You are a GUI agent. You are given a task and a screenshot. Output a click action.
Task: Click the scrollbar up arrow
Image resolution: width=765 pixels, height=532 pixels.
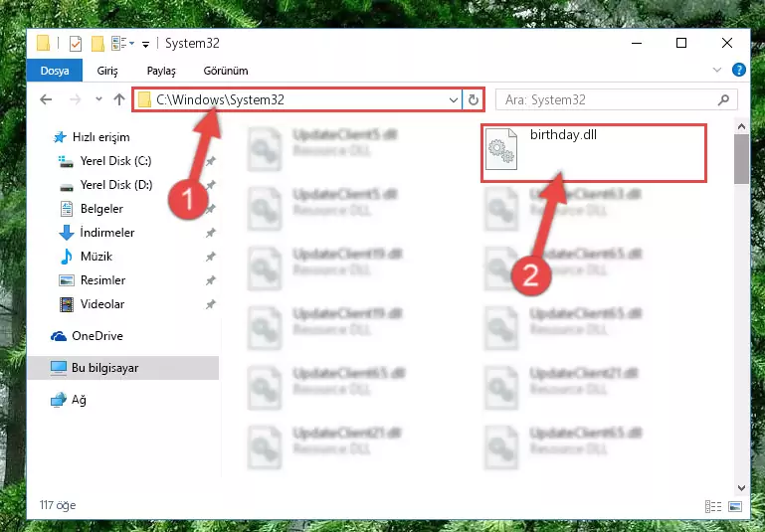(741, 126)
